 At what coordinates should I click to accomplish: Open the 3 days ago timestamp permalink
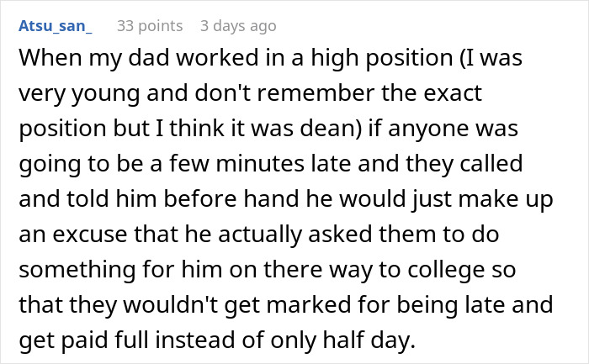238,26
